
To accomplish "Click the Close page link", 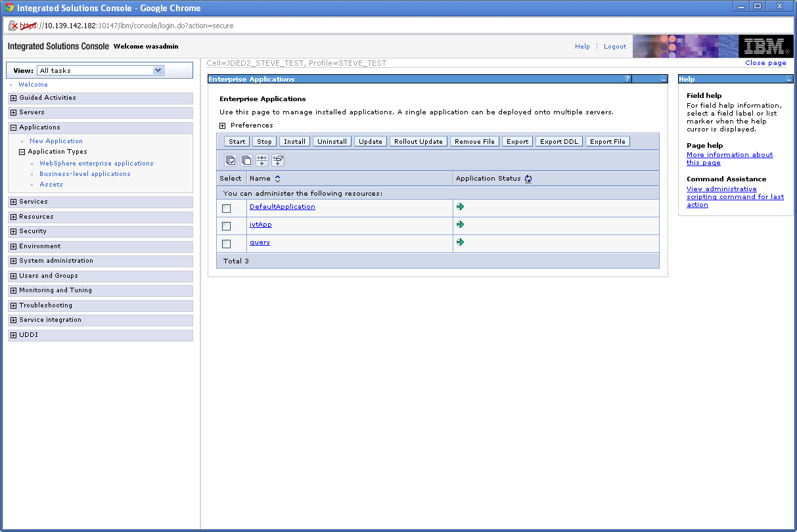I will pyautogui.click(x=765, y=63).
